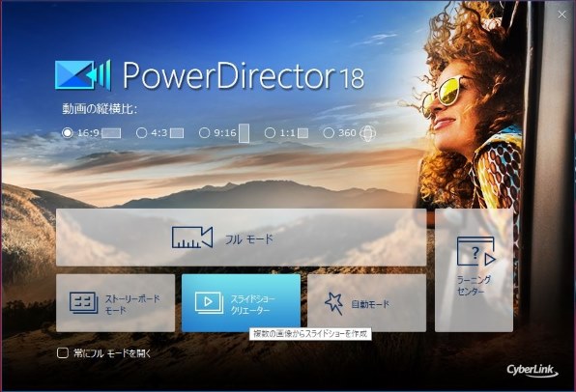Select the 4:3 aspect ratio radio button
This screenshot has height=392, width=576.
[141, 133]
